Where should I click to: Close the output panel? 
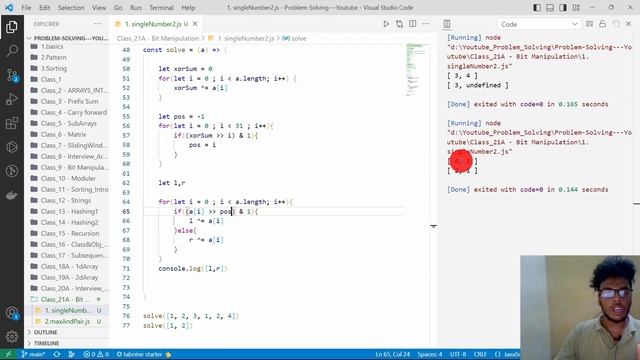point(629,24)
